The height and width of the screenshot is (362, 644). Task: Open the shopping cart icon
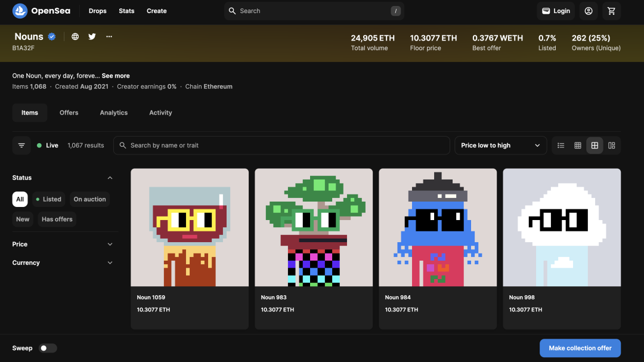click(x=611, y=11)
